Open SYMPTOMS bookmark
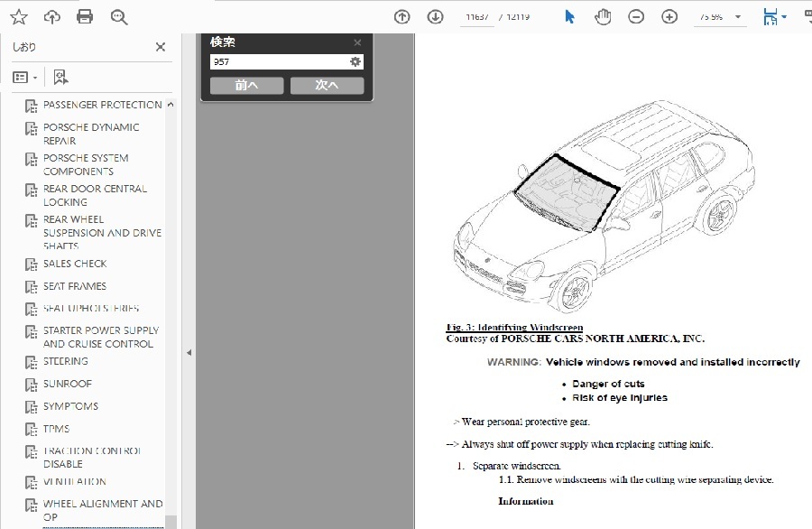 point(71,406)
